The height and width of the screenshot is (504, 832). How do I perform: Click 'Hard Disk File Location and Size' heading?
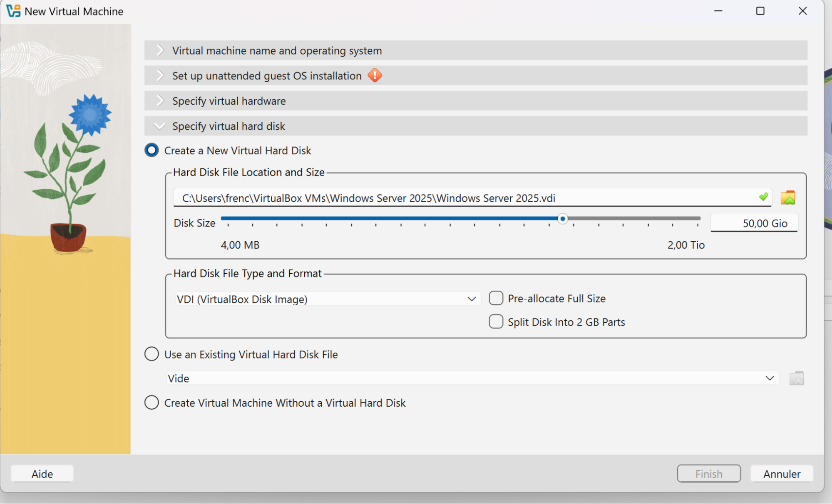(249, 172)
